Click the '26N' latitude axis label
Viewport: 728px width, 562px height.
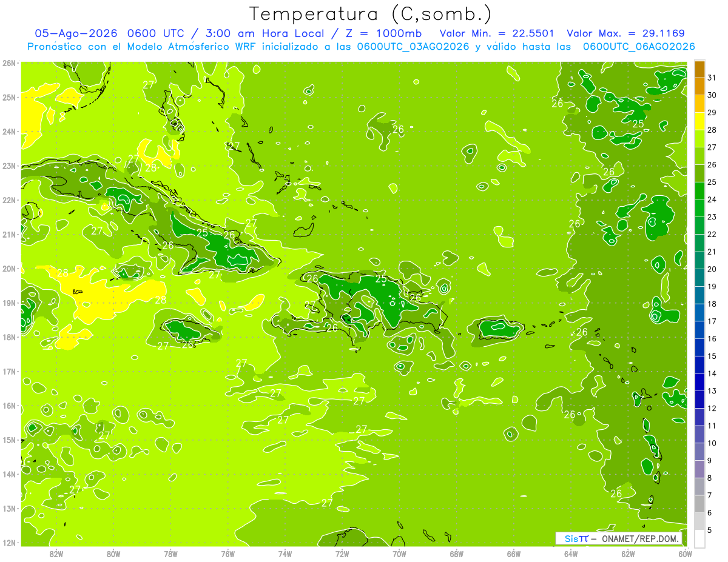tap(9, 63)
